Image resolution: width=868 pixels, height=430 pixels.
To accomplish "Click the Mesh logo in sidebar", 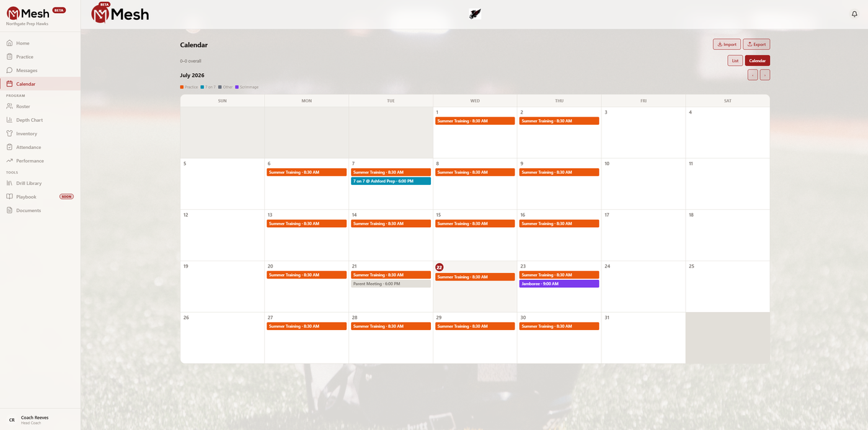I will pyautogui.click(x=28, y=13).
